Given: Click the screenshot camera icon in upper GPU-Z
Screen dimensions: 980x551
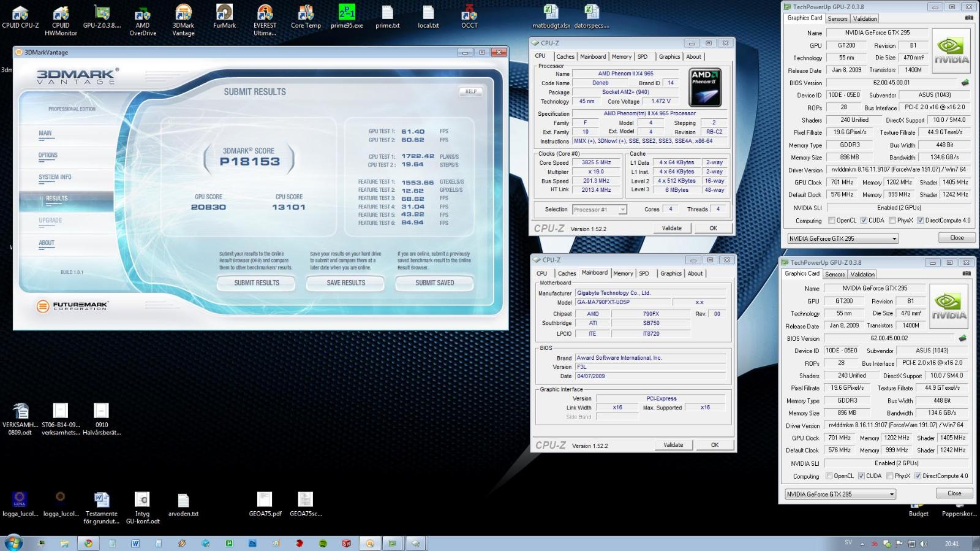Looking at the screenshot, I should pos(969,18).
